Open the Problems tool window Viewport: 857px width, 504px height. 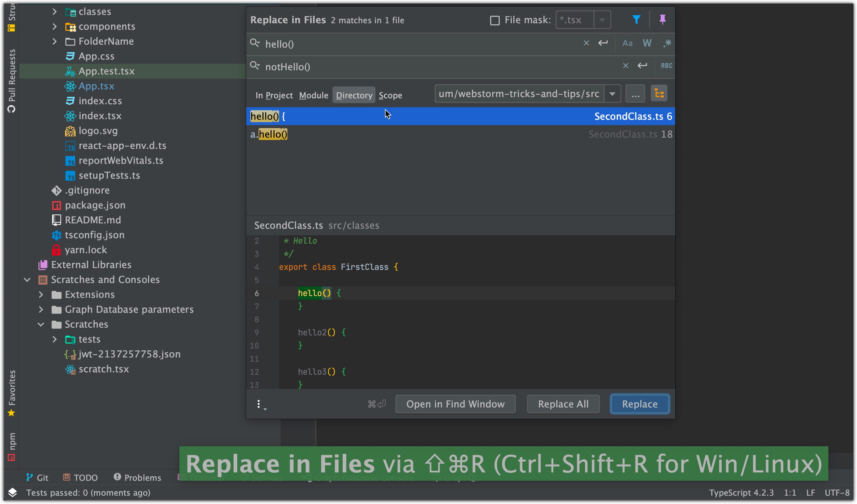coord(137,477)
